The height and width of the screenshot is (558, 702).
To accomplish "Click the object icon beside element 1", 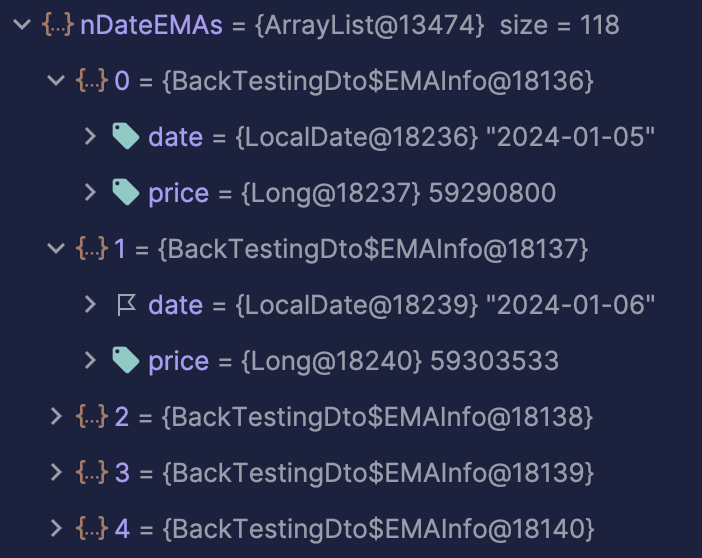I will [92, 248].
